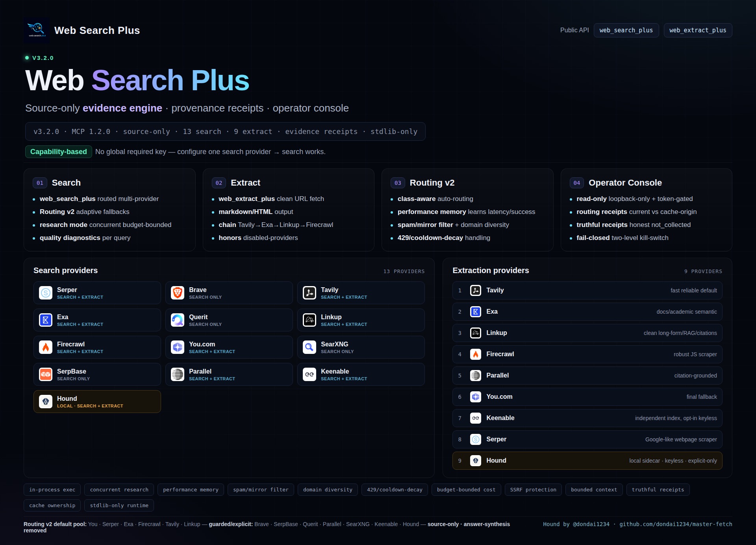
Task: Click the '13 PROVIDERS' count label
Action: pos(404,271)
